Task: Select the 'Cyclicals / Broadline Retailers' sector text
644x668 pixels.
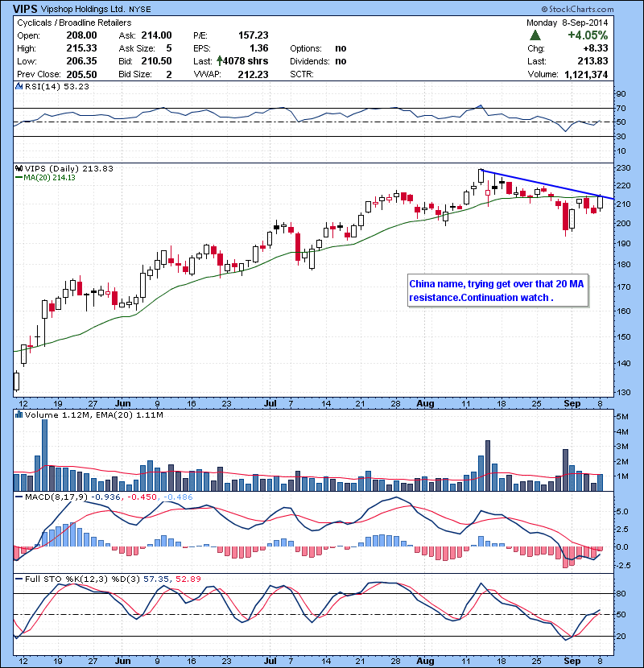Action: tap(74, 23)
